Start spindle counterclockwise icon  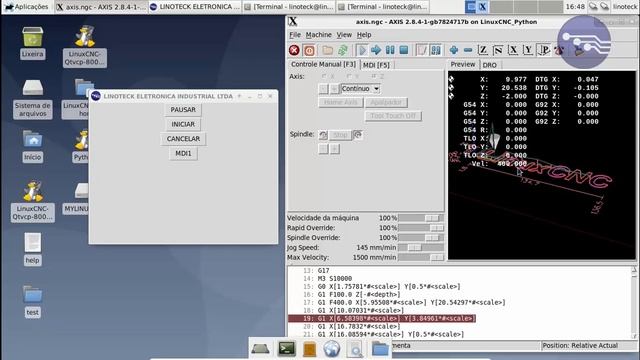click(x=323, y=135)
